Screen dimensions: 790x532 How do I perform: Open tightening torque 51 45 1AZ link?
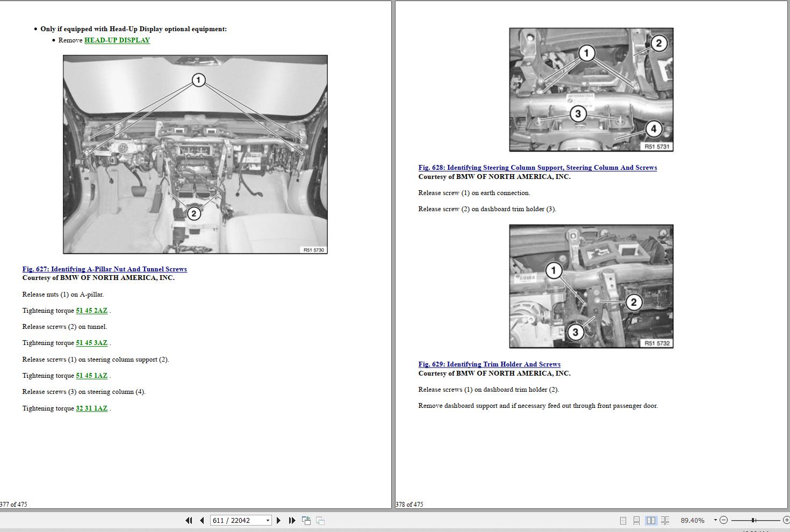point(92,376)
